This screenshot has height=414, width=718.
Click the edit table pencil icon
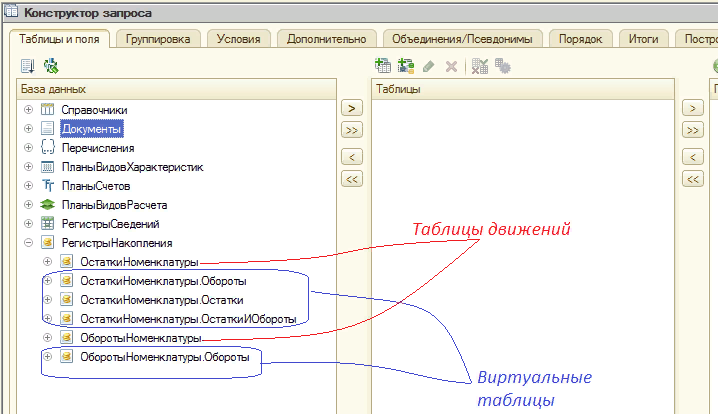[x=429, y=67]
